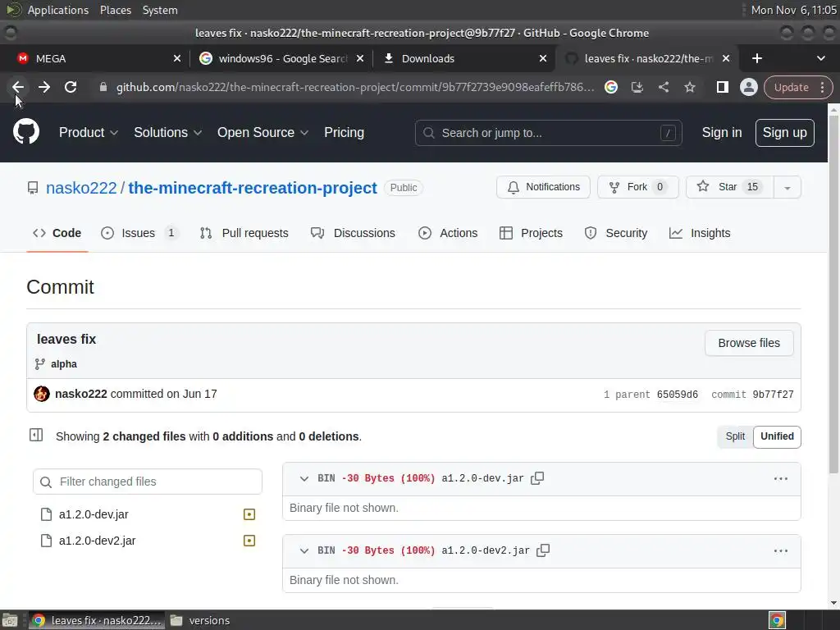
Task: Click the Google icon in address bar
Action: pos(610,87)
